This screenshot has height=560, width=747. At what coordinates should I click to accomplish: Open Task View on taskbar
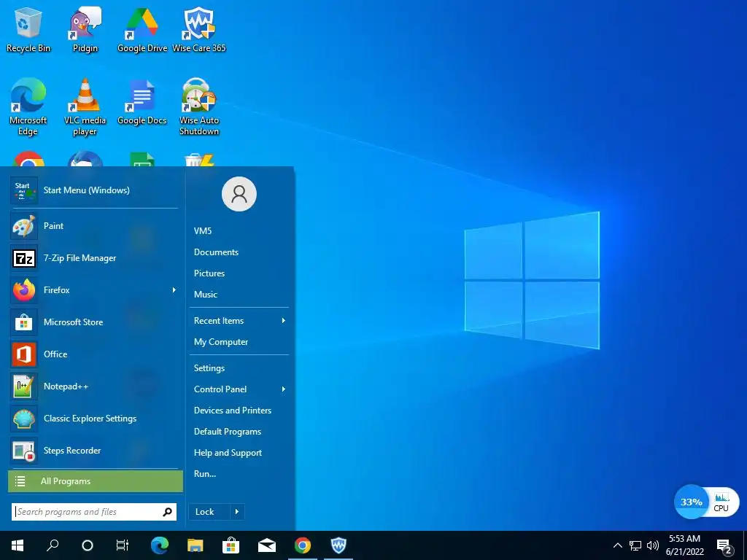coord(123,545)
